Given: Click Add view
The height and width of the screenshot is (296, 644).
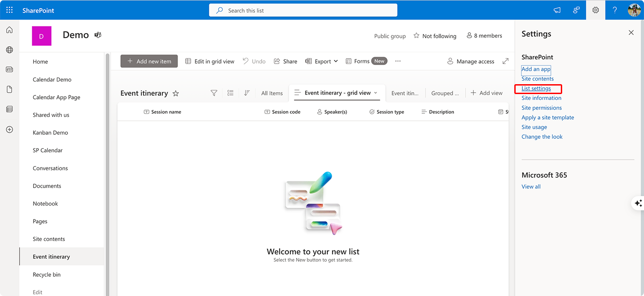Looking at the screenshot, I should click(486, 93).
